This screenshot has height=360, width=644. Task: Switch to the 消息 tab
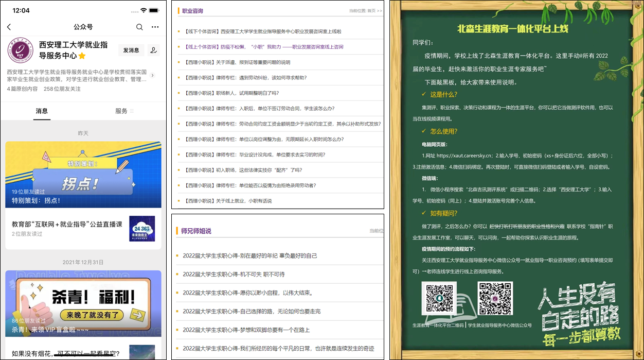click(42, 111)
